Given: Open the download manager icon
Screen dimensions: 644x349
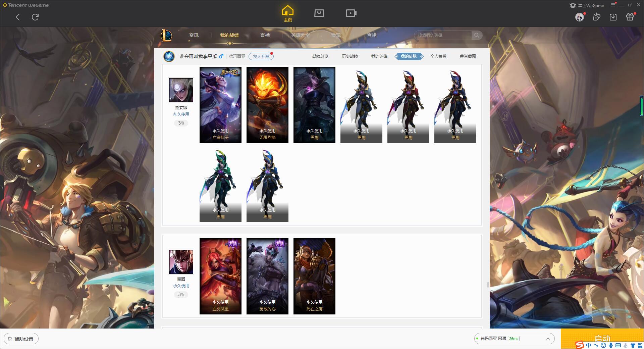Looking at the screenshot, I should coord(613,17).
